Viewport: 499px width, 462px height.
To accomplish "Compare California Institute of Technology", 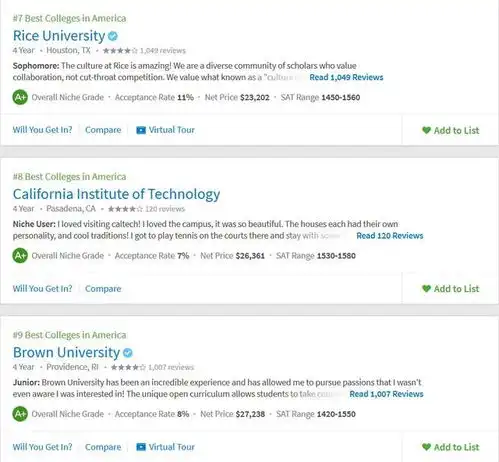I will (x=103, y=289).
